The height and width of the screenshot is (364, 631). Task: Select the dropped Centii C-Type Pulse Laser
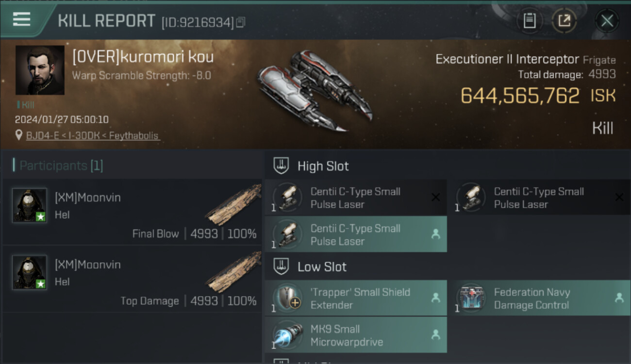(356, 234)
